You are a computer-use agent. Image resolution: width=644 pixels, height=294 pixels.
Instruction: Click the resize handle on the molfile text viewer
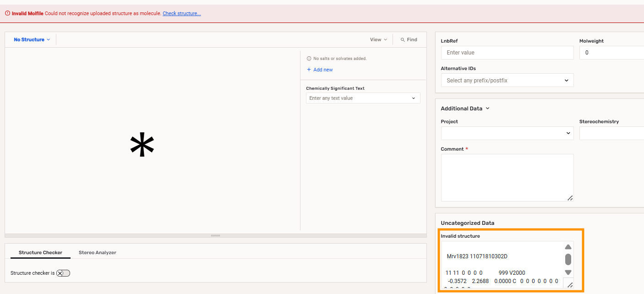569,284
